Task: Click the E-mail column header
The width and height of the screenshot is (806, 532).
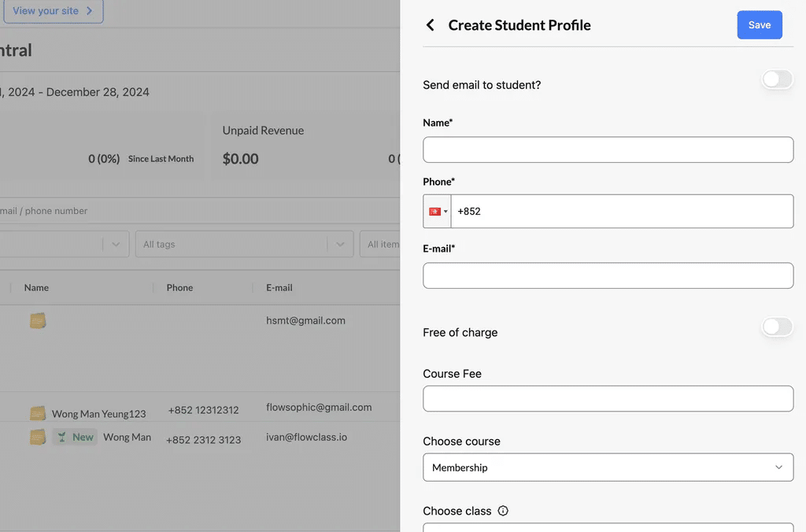Action: tap(279, 287)
